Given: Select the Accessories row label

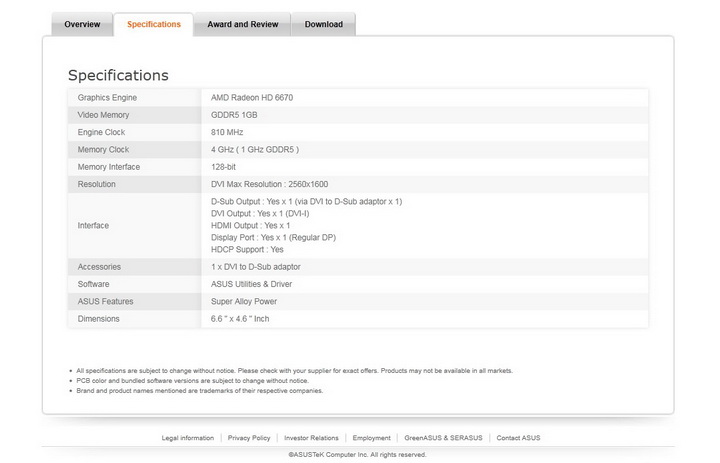Looking at the screenshot, I should 99,267.
